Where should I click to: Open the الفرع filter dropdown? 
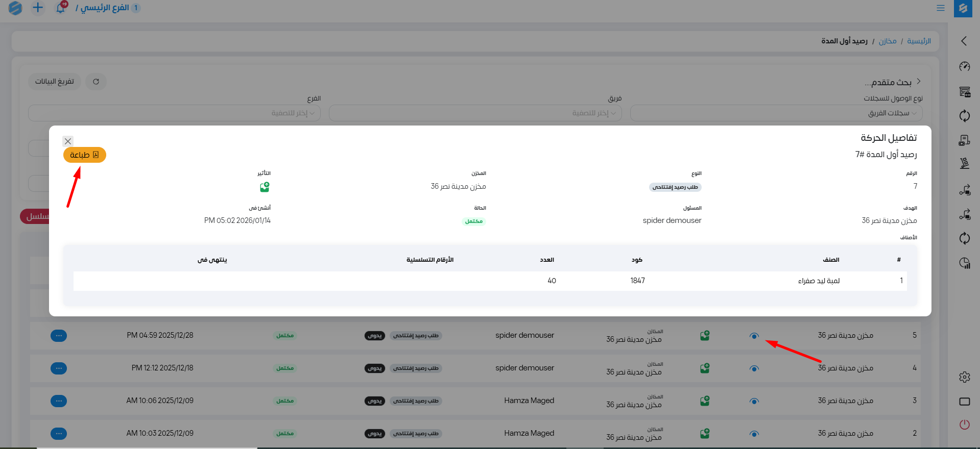[174, 113]
